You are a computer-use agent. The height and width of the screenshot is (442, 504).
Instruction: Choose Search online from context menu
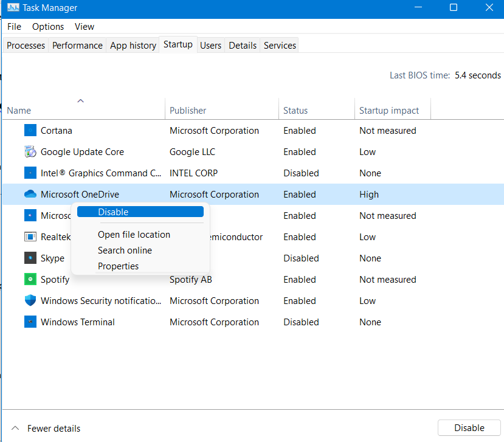tap(125, 250)
